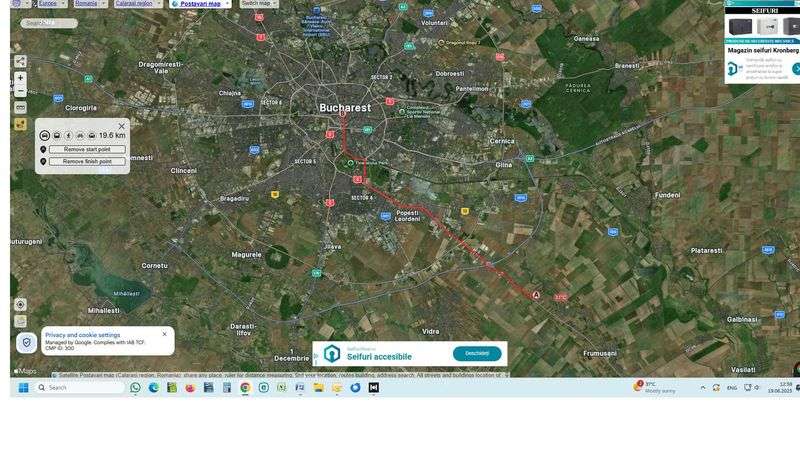This screenshot has height=450, width=800.
Task: Expand the Calarasi region dropdown arrow
Action: pos(160,4)
